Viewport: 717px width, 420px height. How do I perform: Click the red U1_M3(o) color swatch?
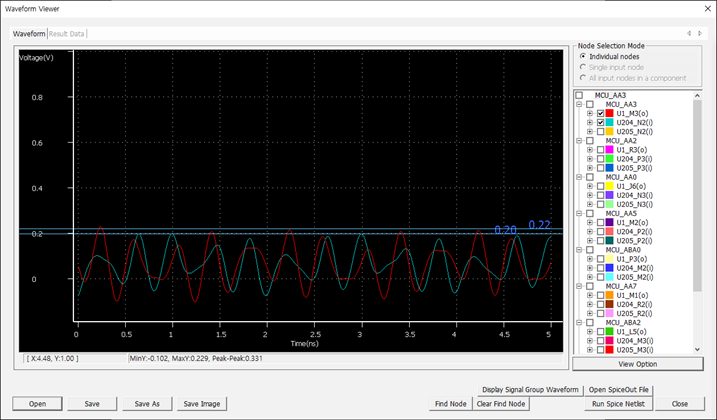coord(610,113)
